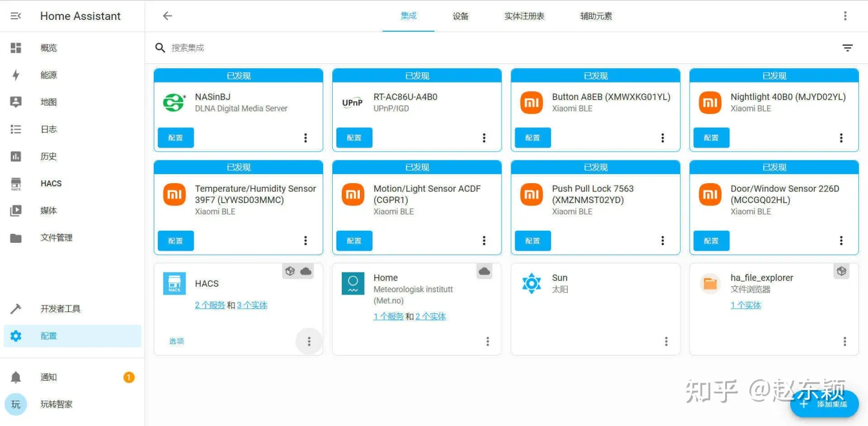Switch to the 实体注册表 entities tab
The image size is (868, 426).
(524, 16)
